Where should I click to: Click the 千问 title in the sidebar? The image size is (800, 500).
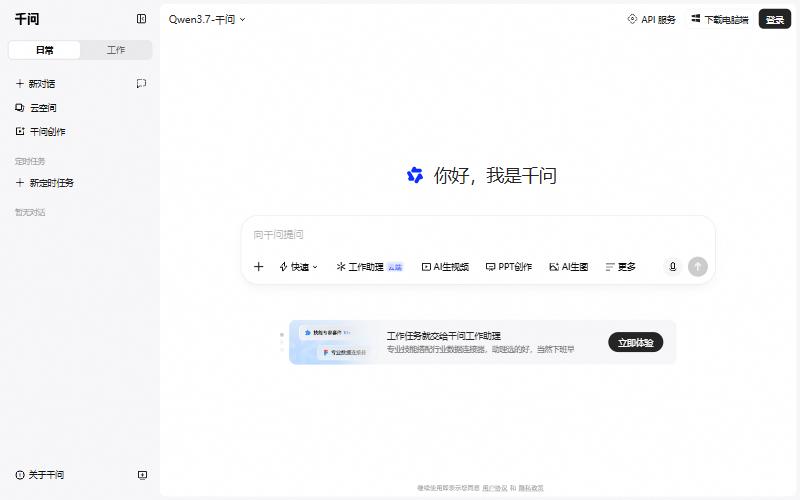(x=27, y=19)
